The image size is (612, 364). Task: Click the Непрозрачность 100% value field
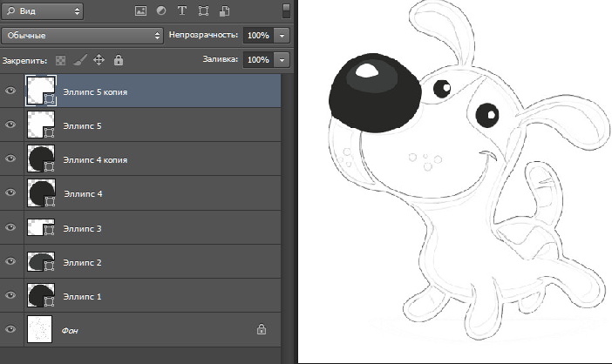tap(257, 36)
